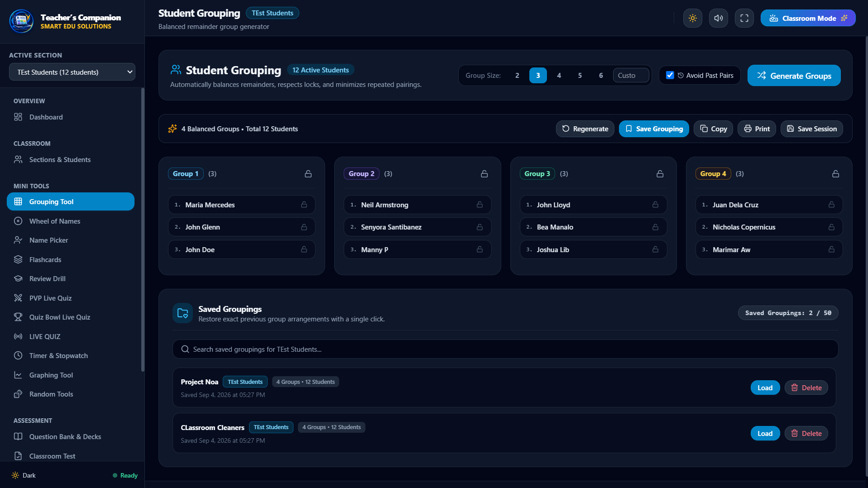This screenshot has width=868, height=488.
Task: Lock student Bea Manalo's padlock icon
Action: coord(655,227)
